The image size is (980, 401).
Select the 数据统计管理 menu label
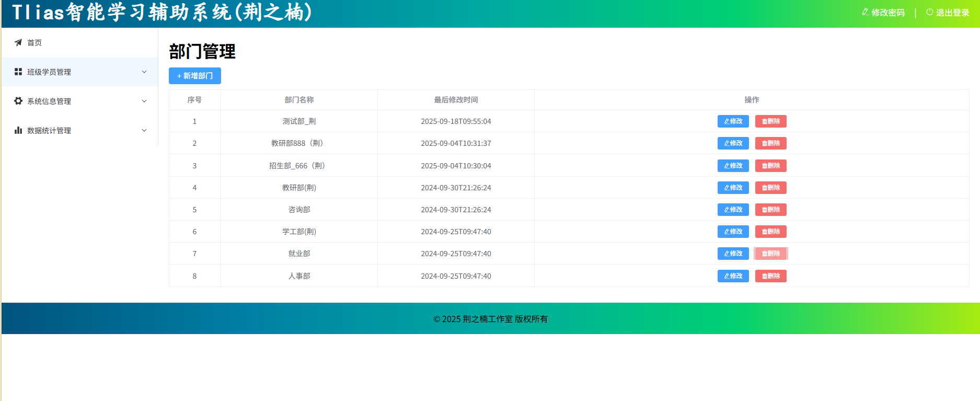[49, 131]
